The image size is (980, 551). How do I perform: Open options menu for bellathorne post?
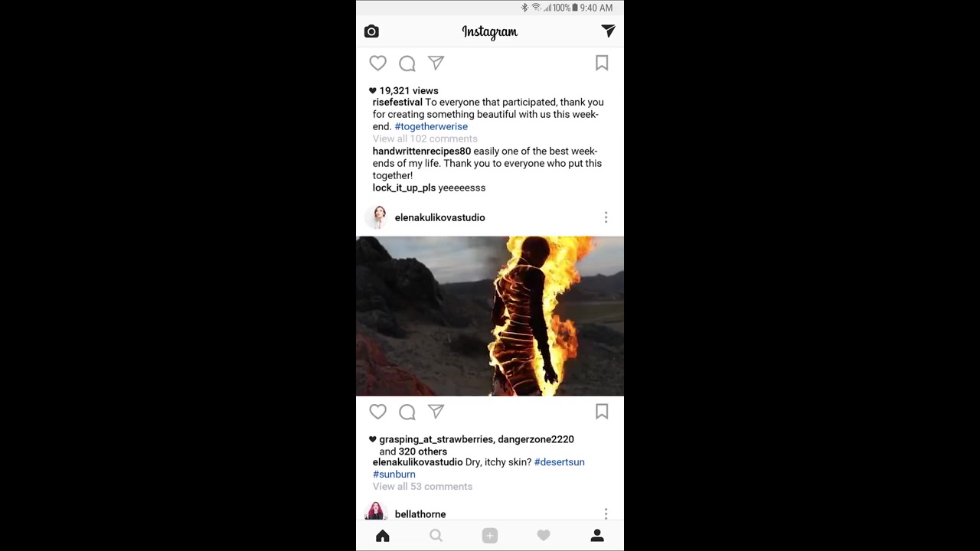click(x=606, y=514)
